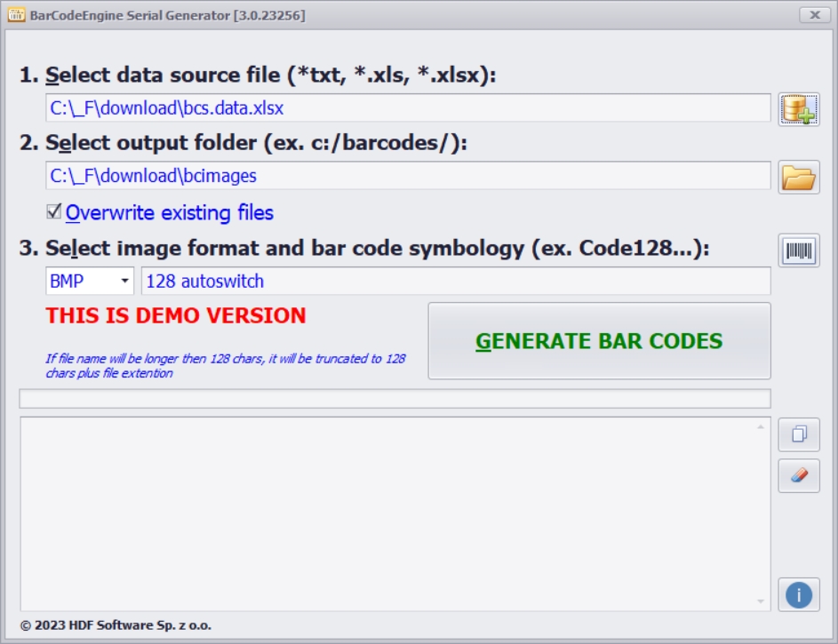
Task: Toggle the Overwrite existing files checkbox
Action: point(54,212)
